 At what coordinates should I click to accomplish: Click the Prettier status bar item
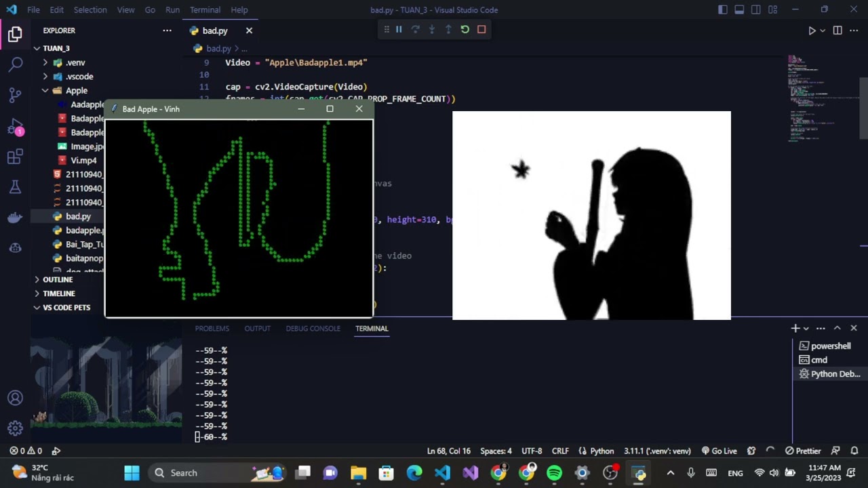803,451
